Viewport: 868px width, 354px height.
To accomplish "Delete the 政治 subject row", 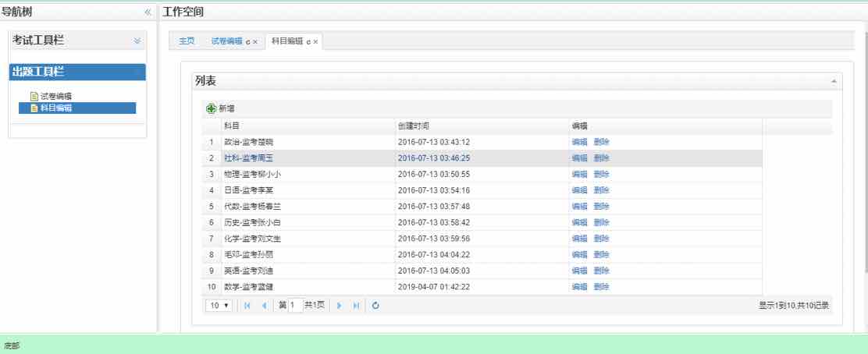I will click(601, 142).
